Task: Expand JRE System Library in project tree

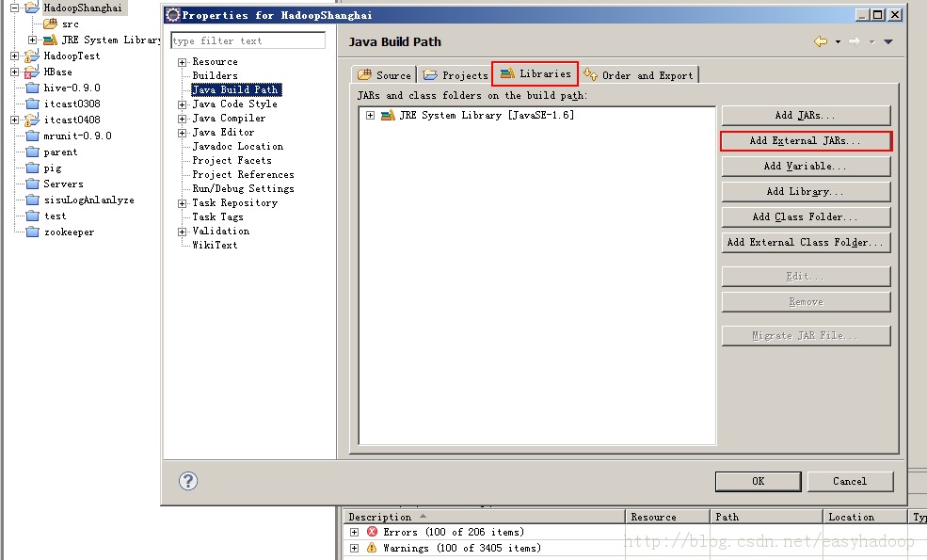Action: (x=33, y=40)
